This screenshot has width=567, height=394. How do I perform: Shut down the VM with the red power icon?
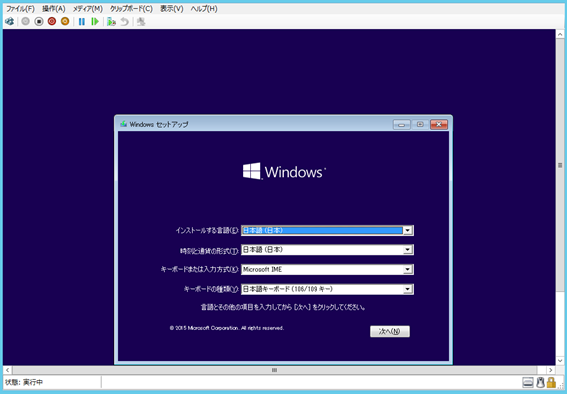[52, 22]
